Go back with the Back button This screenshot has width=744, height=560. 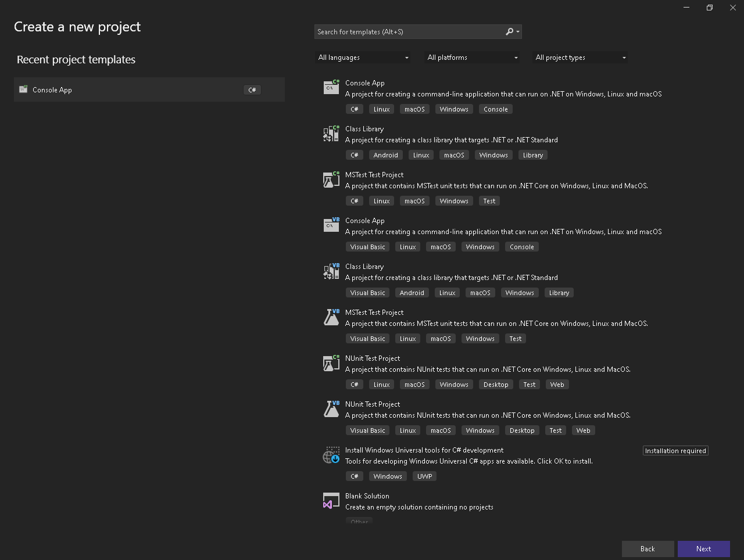[x=648, y=549]
